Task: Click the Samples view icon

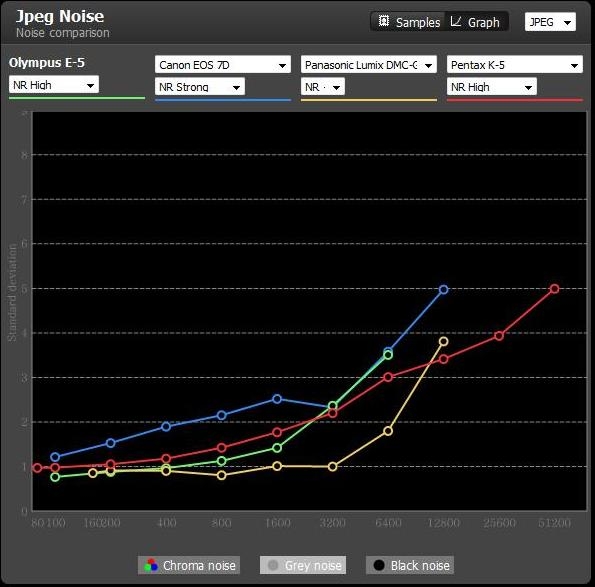Action: coord(384,21)
